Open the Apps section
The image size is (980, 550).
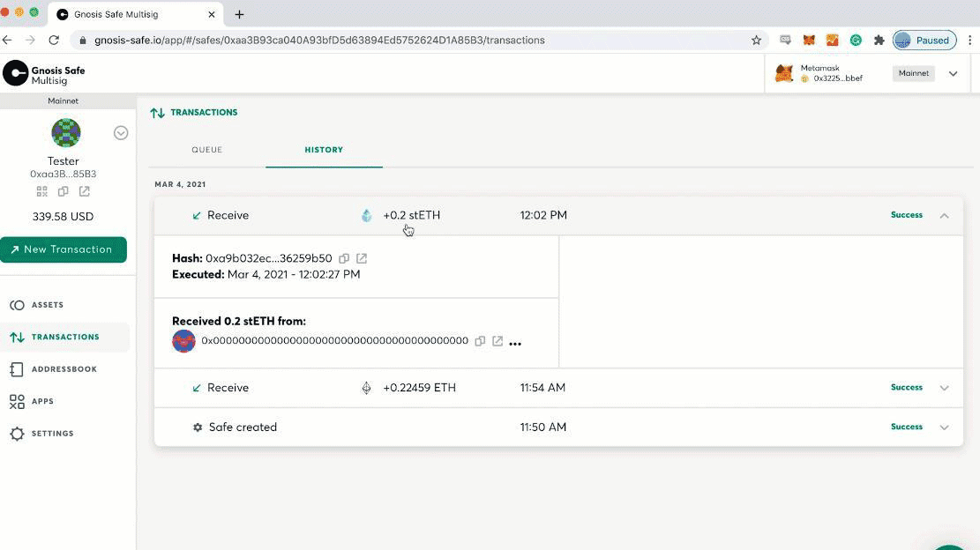click(41, 401)
